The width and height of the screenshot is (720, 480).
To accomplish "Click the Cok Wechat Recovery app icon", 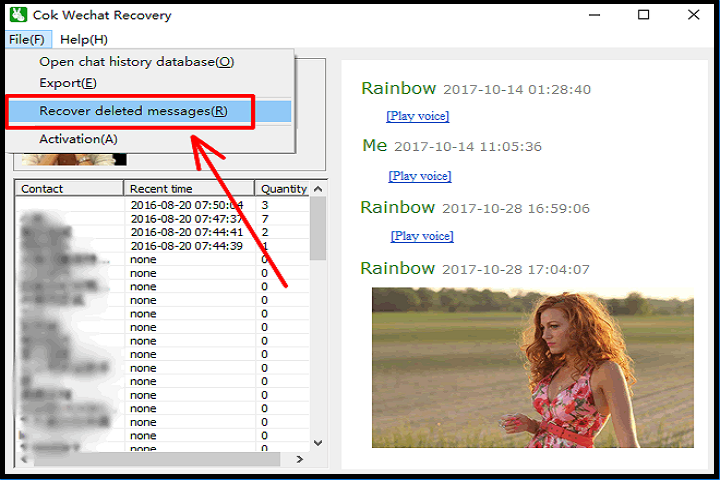I will tap(17, 15).
